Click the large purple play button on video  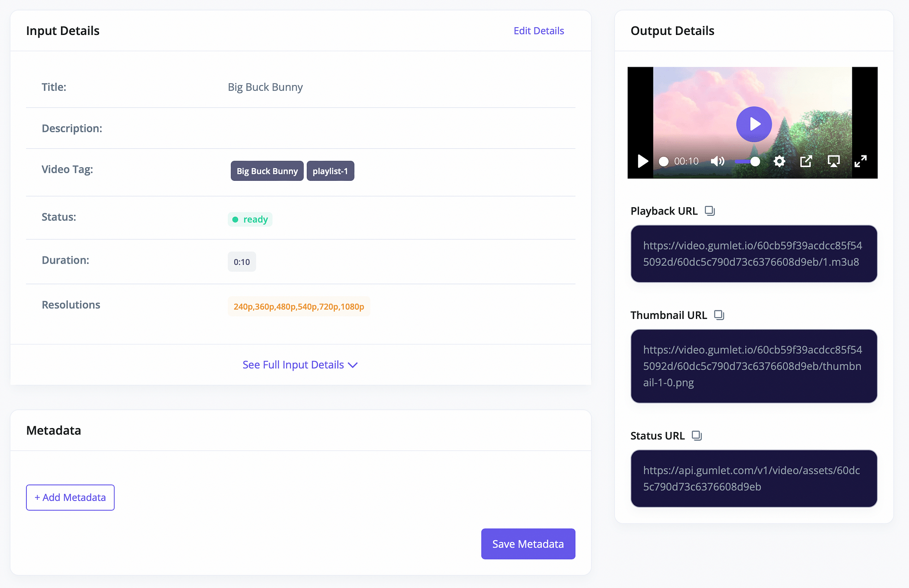754,124
